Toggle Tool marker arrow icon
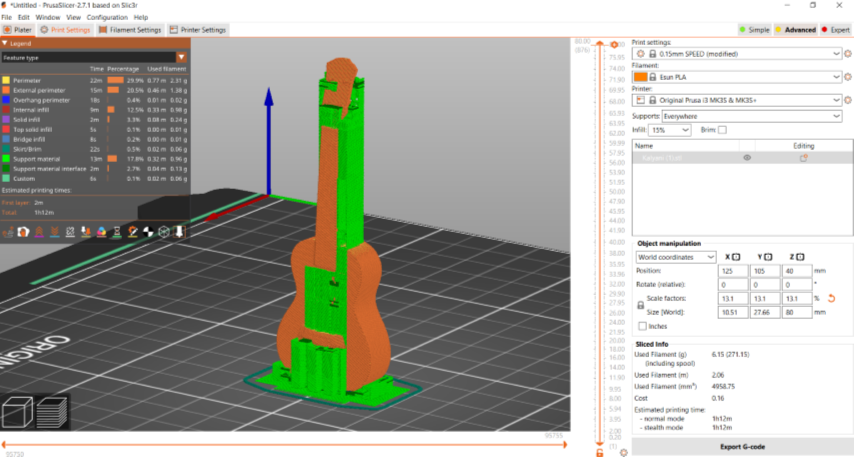 coord(179,232)
